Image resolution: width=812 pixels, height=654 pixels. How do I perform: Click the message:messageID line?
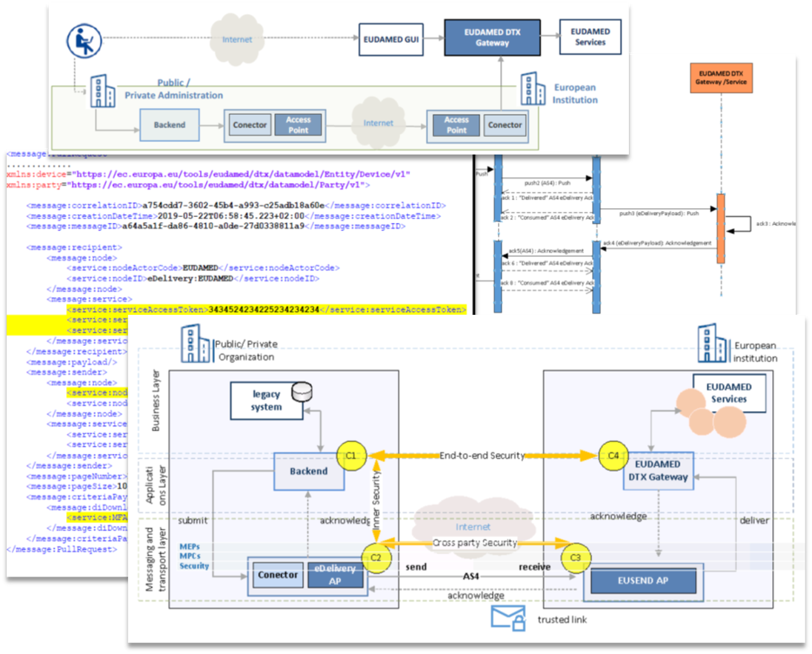coord(216,227)
